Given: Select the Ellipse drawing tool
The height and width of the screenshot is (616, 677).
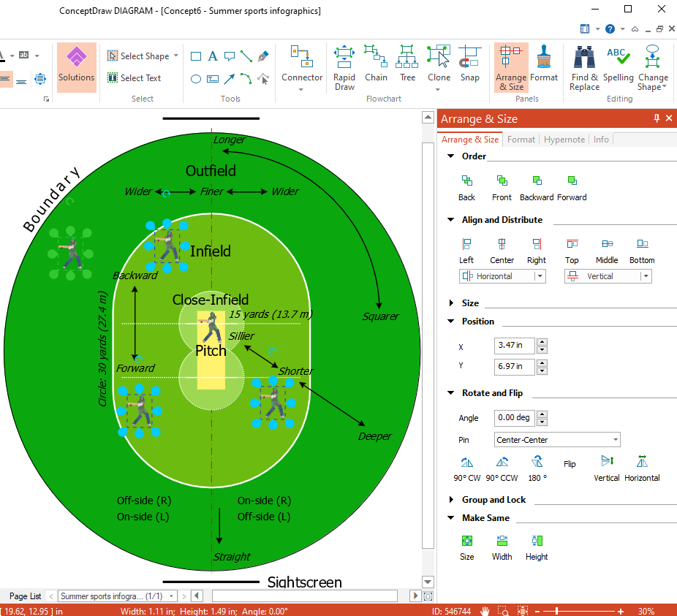Looking at the screenshot, I should (196, 79).
